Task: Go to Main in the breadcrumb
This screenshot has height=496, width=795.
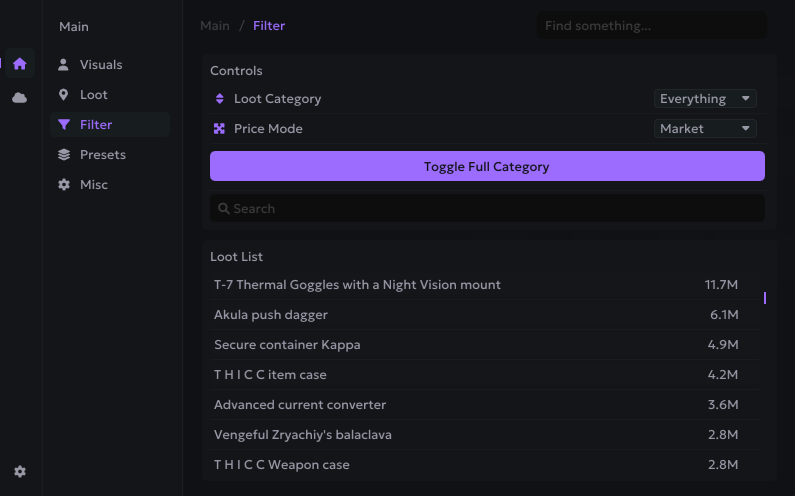Action: click(x=215, y=26)
